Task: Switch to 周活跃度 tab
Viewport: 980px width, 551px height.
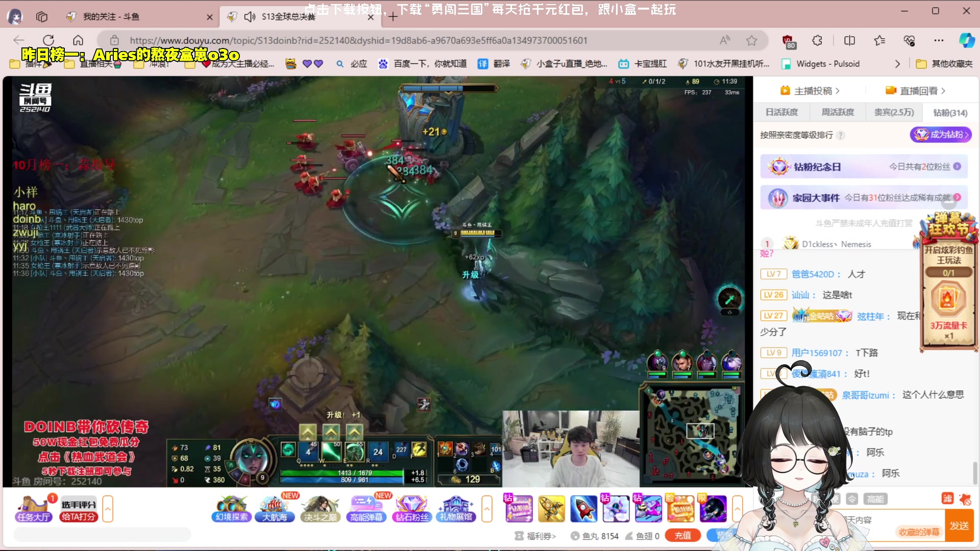Action: [838, 112]
